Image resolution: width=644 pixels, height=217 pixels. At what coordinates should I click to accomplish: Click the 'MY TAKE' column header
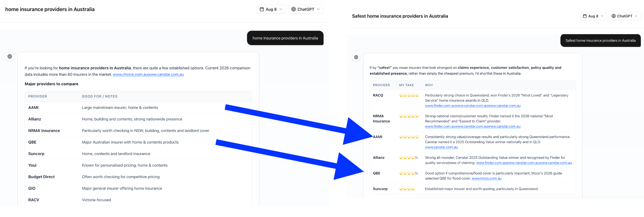[406, 85]
